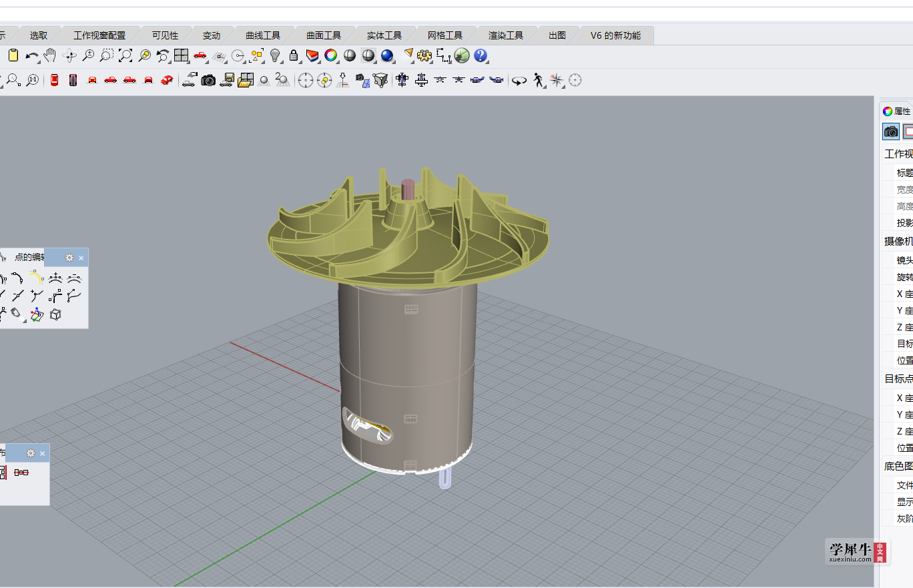Open Help with the blue question mark
The width and height of the screenshot is (913, 588).
coord(481,55)
